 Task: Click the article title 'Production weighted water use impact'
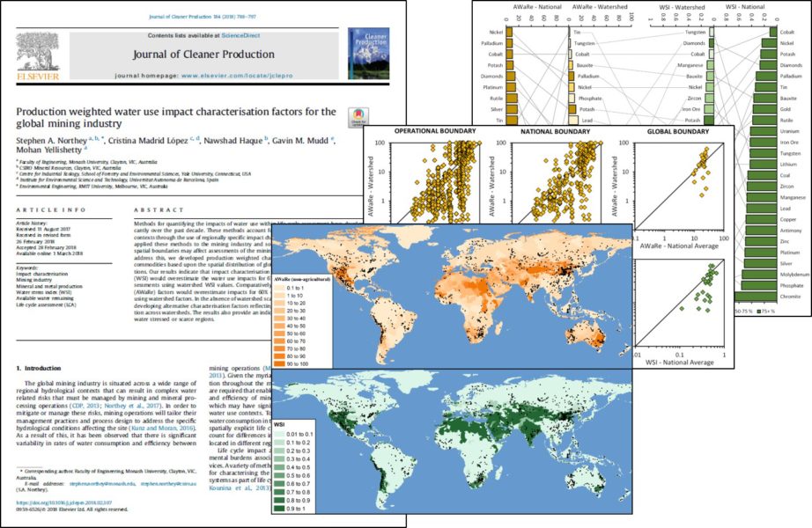(x=176, y=118)
